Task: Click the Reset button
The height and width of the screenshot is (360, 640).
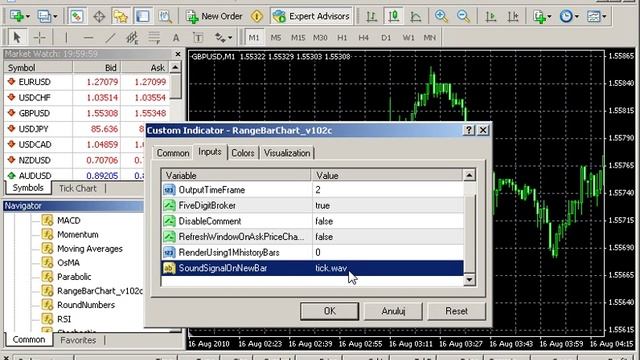Action: [x=456, y=311]
